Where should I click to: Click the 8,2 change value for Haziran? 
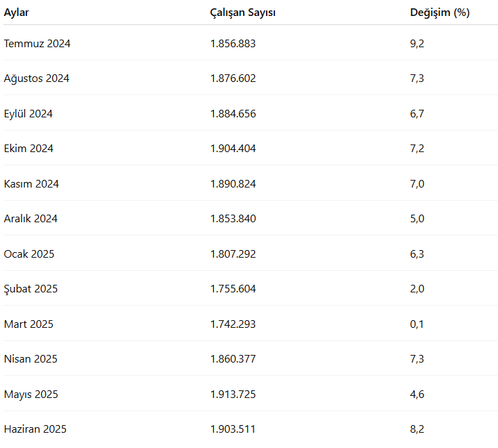(417, 429)
